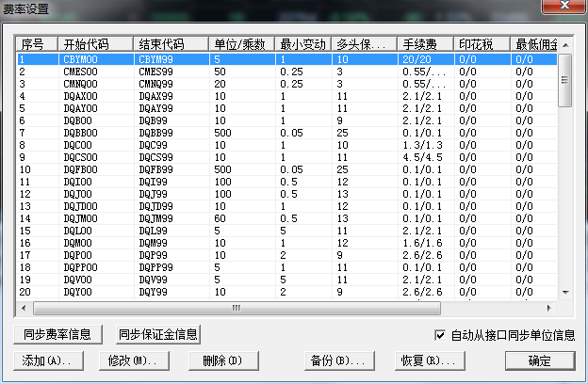The width and height of the screenshot is (588, 384).
Task: Click the 印花税 column header
Action: click(482, 44)
